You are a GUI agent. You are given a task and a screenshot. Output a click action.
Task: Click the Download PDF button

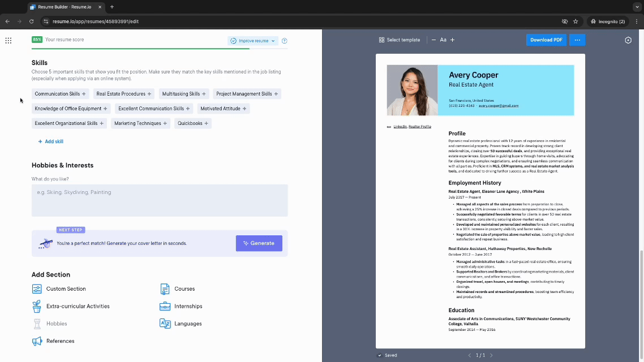[546, 40]
